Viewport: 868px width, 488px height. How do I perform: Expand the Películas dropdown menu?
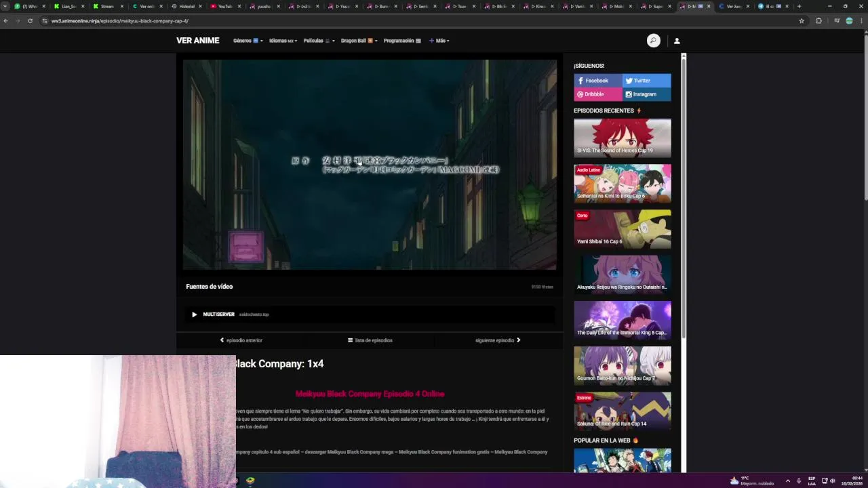[x=319, y=41]
